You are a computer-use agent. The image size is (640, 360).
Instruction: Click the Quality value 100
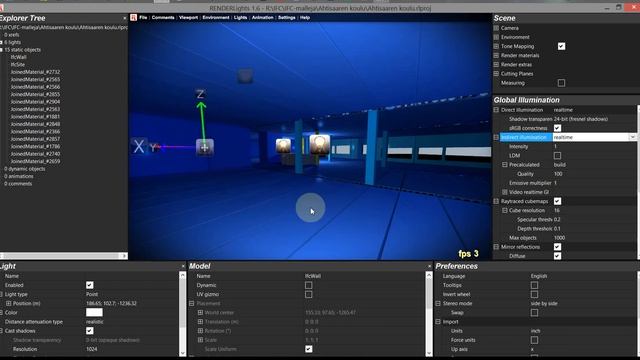(558, 173)
